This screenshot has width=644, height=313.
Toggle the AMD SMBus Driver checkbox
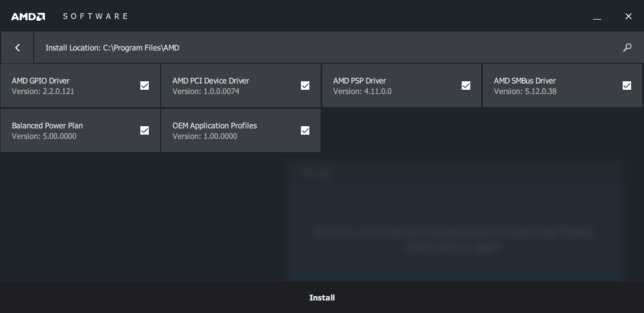tap(627, 85)
